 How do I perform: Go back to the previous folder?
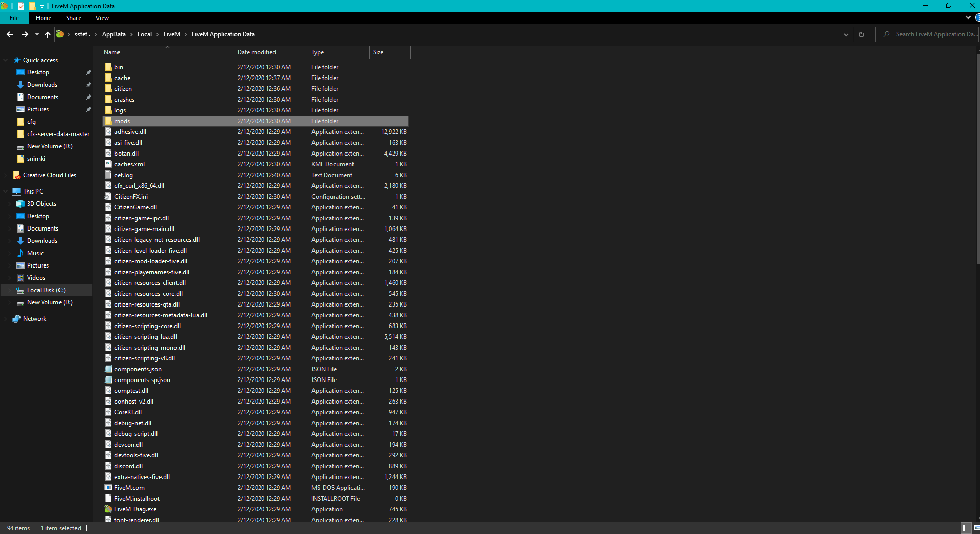[x=10, y=34]
